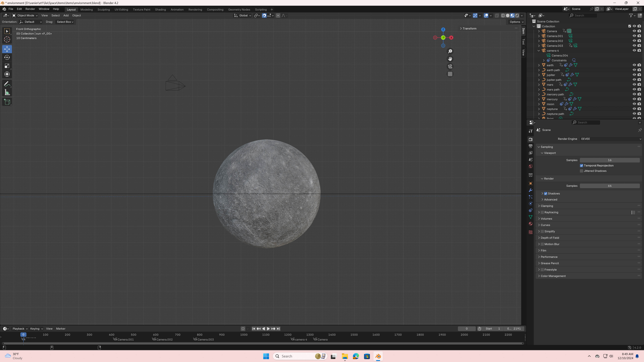Open the Render menu
644x362 pixels.
(30, 9)
